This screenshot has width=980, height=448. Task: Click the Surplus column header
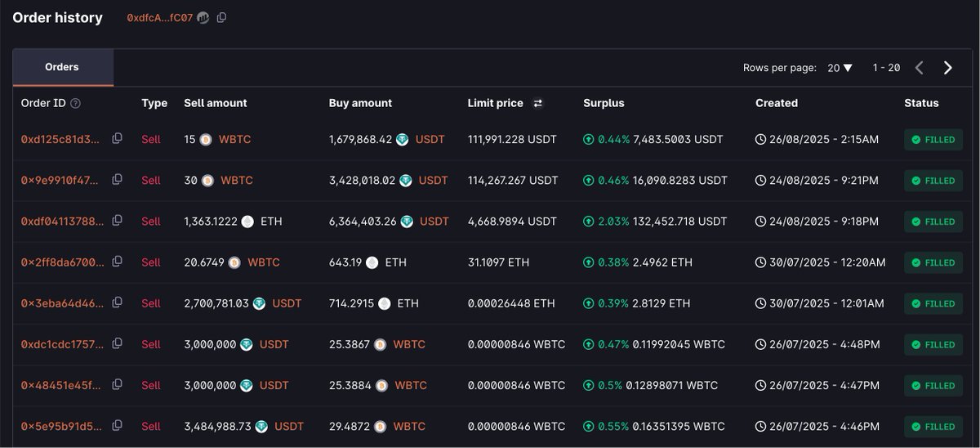(604, 104)
